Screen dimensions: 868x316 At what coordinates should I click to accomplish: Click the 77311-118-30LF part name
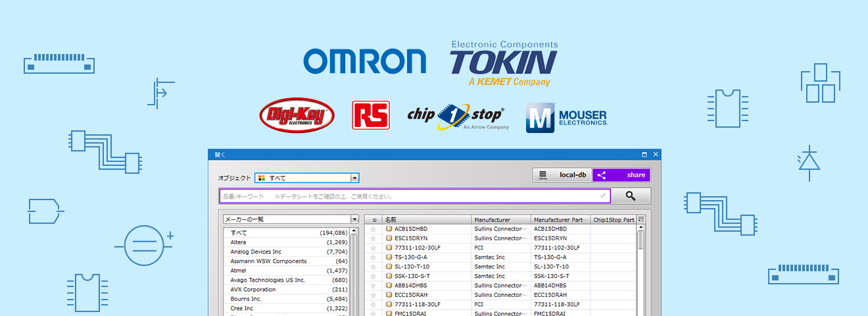click(x=418, y=304)
